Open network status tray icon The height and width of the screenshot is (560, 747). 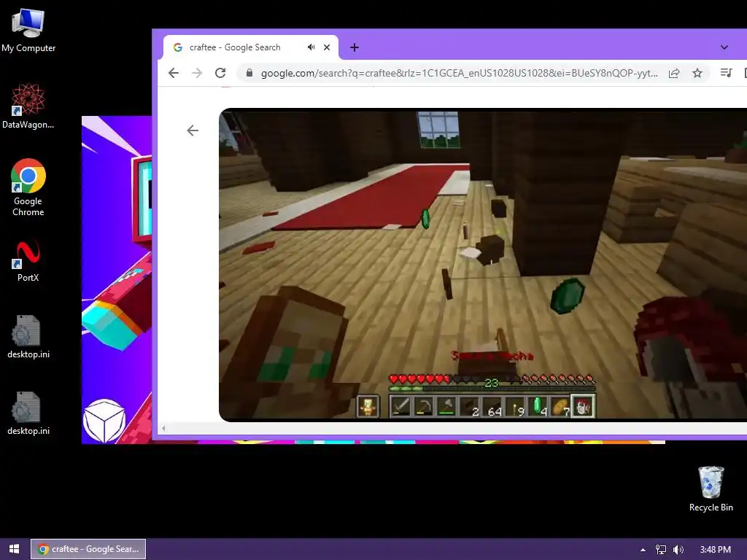click(661, 550)
